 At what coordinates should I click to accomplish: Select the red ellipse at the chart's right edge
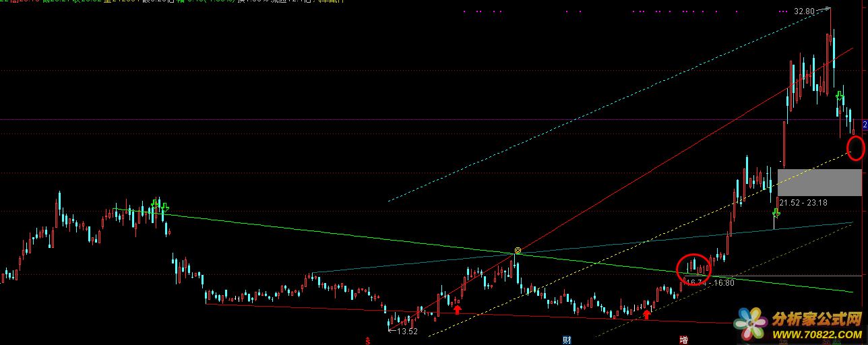[x=856, y=148]
